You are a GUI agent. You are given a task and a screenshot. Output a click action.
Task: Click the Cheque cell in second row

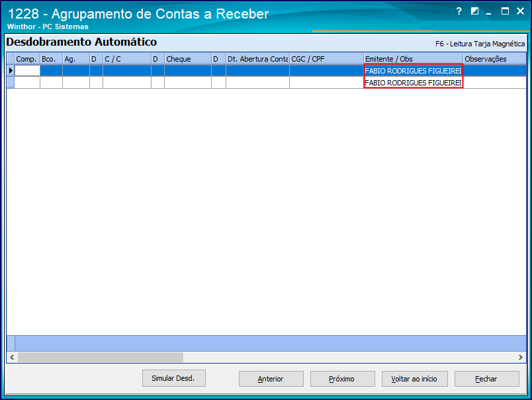pos(188,83)
